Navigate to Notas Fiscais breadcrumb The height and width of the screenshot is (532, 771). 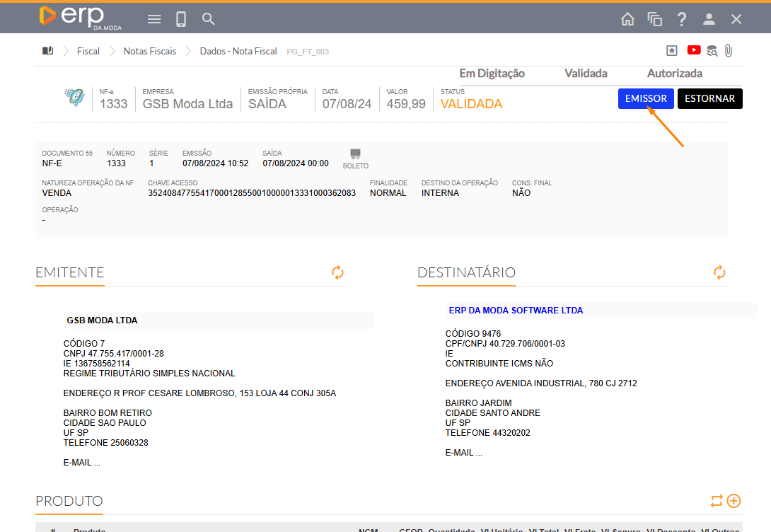150,51
